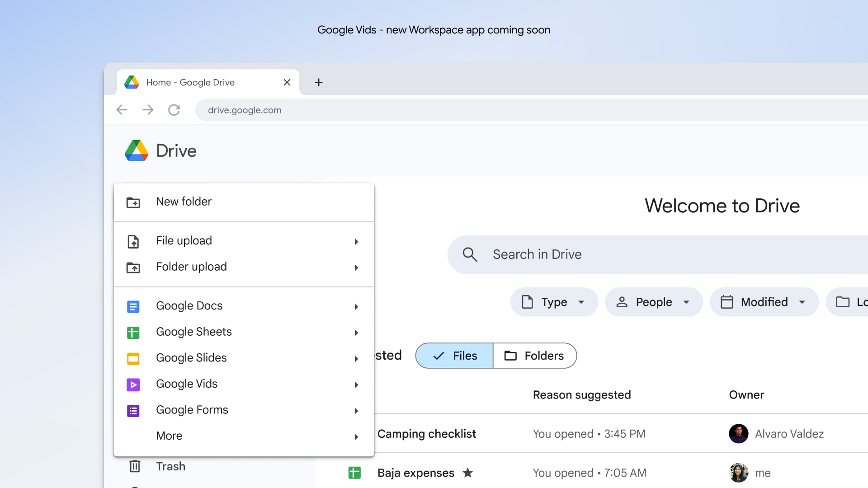Click the File upload icon
Image resolution: width=868 pixels, height=488 pixels.
[133, 241]
